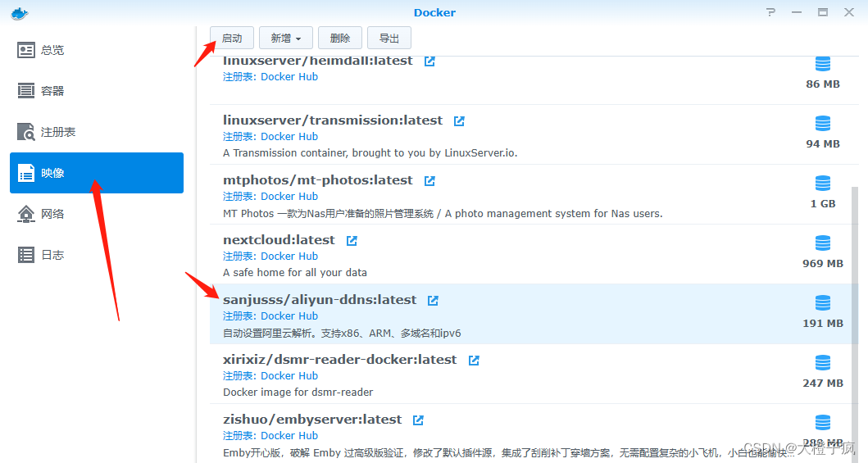
Task: Click the database size icon above 191 MB
Action: [823, 302]
